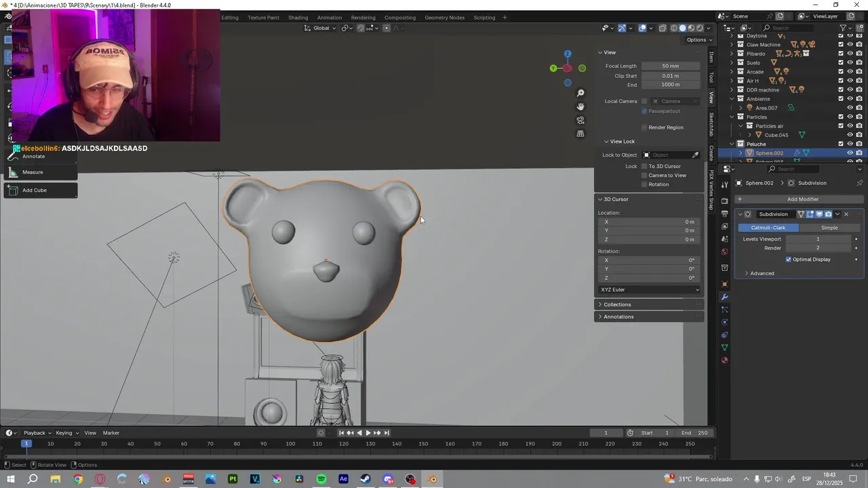868x488 pixels.
Task: Click the Add Modifier button
Action: (800, 199)
